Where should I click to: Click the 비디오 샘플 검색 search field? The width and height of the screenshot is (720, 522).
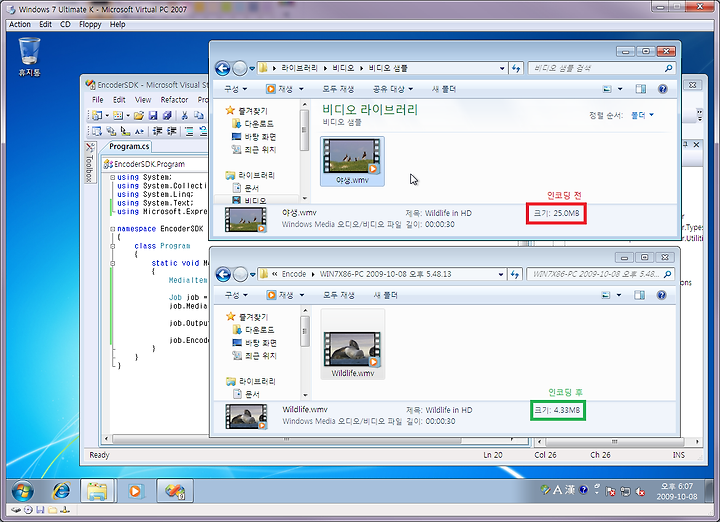click(x=602, y=68)
